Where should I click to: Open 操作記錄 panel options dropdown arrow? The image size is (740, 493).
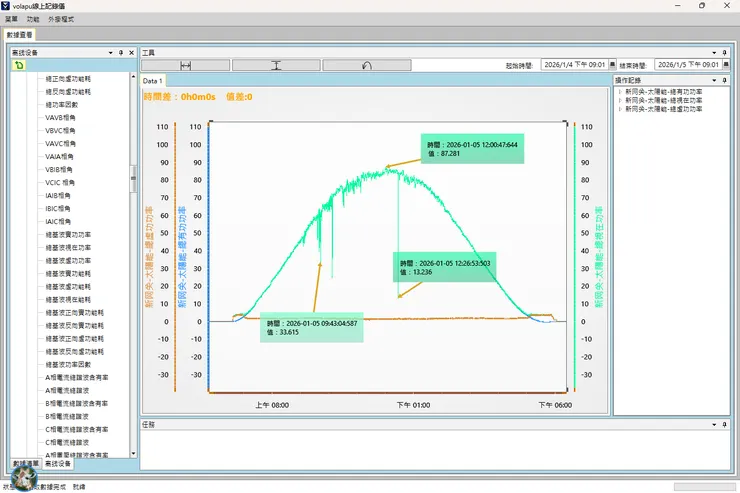click(714, 80)
